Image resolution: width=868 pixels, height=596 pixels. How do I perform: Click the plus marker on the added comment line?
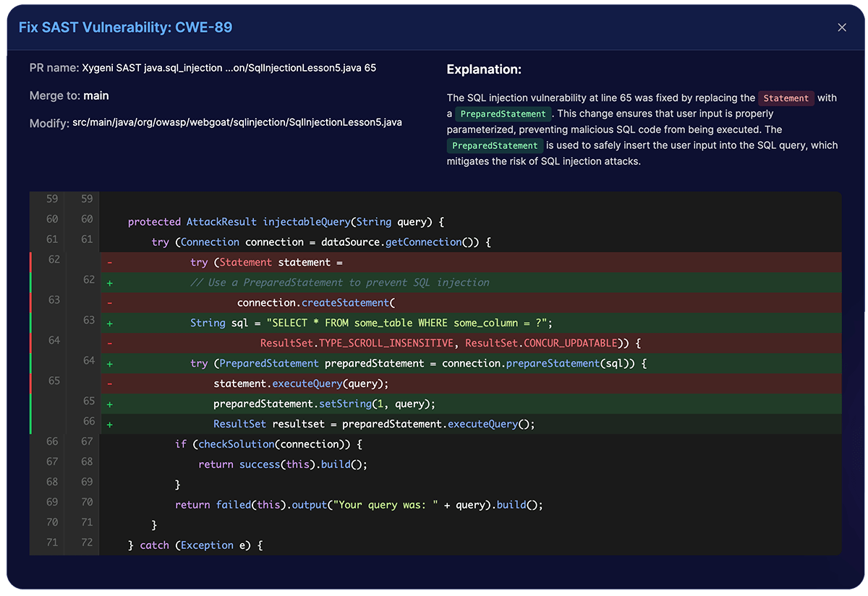[x=109, y=283]
